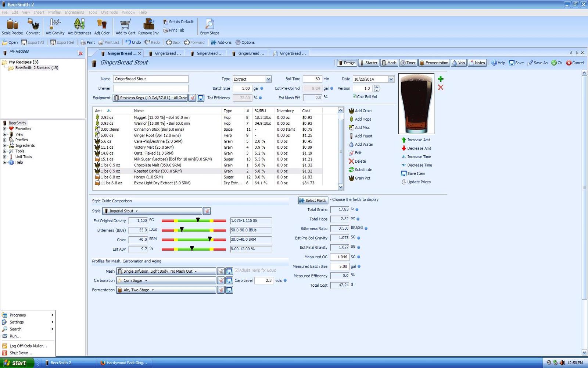Click the Add-ons button
Screen dimensions: 588x368
click(221, 42)
